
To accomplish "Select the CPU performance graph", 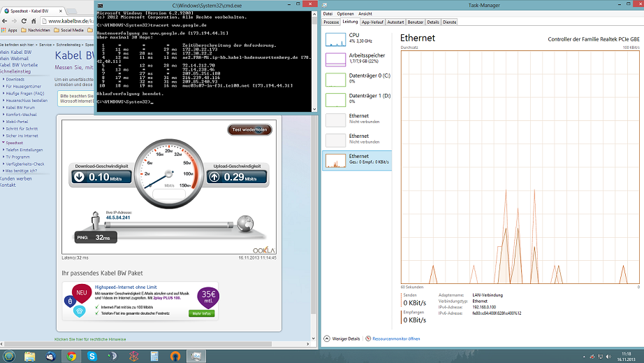I will point(357,39).
